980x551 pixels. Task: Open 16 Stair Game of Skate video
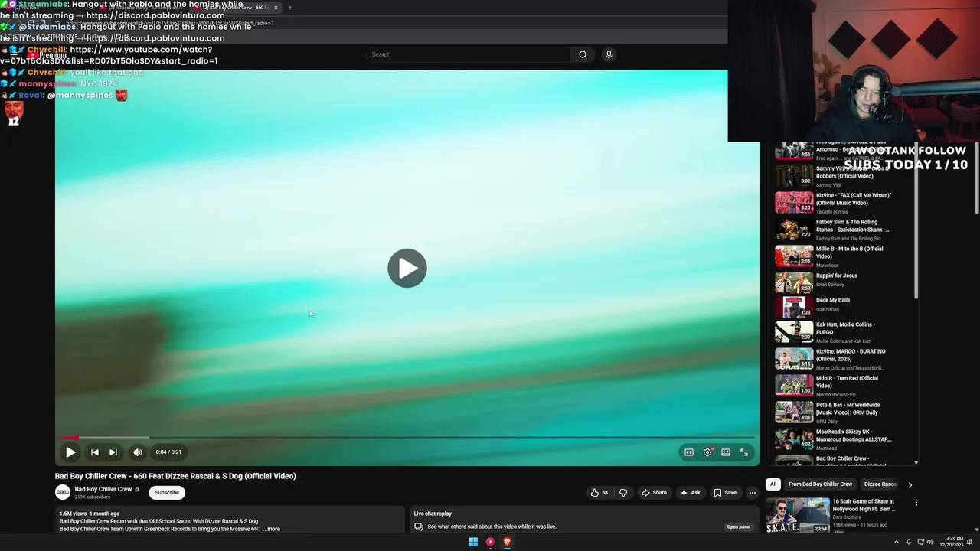[x=837, y=514]
